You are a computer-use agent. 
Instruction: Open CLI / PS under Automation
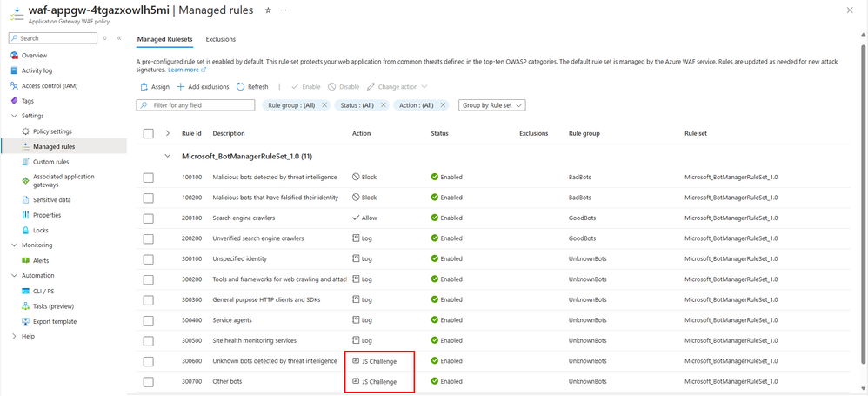click(43, 291)
